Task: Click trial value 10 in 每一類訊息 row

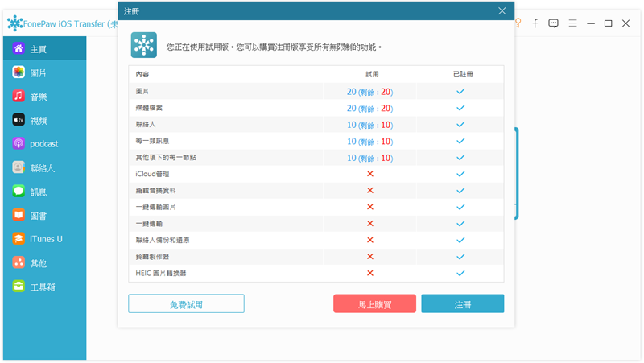Action: point(352,142)
